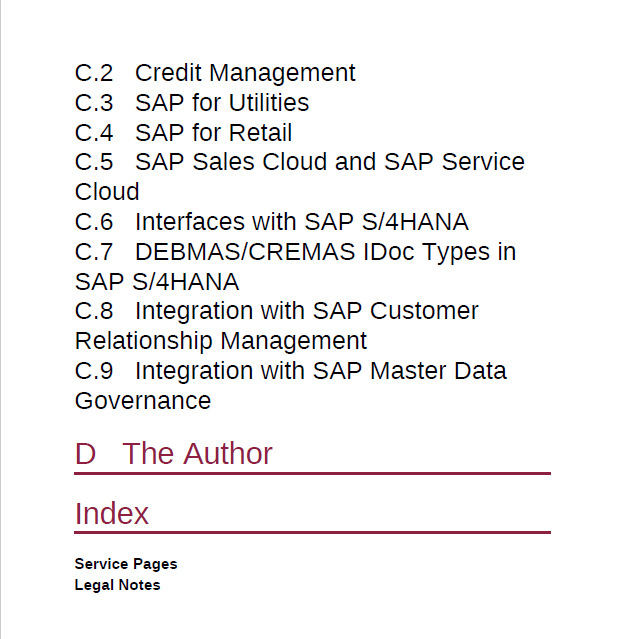Jump to the Index heading

pyautogui.click(x=112, y=513)
